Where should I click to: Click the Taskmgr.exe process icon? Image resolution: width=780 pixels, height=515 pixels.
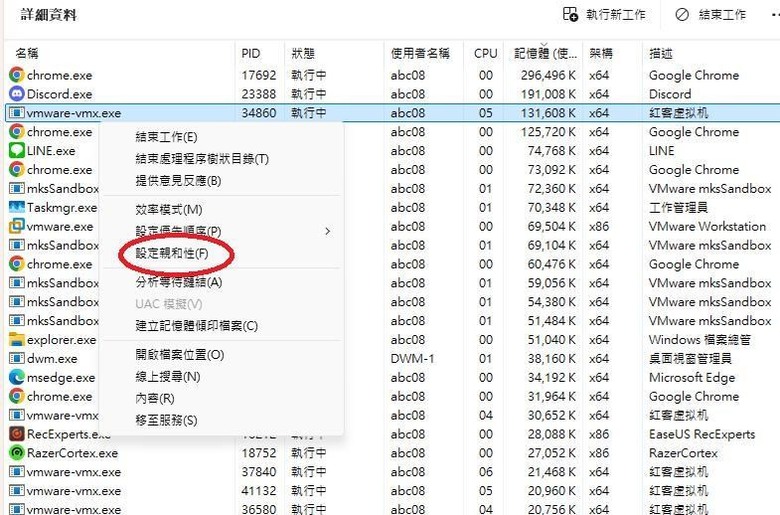(16, 207)
